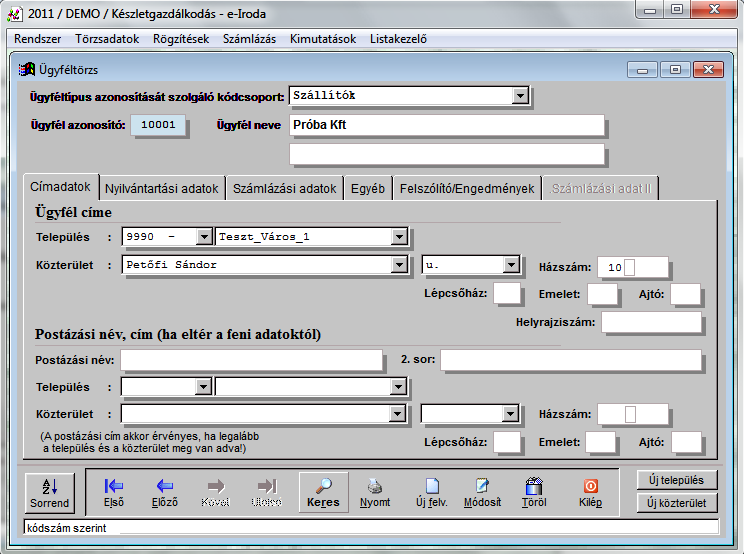Click the Ügyfél neve field with Próba Kft
This screenshot has height=554, width=744.
(446, 126)
